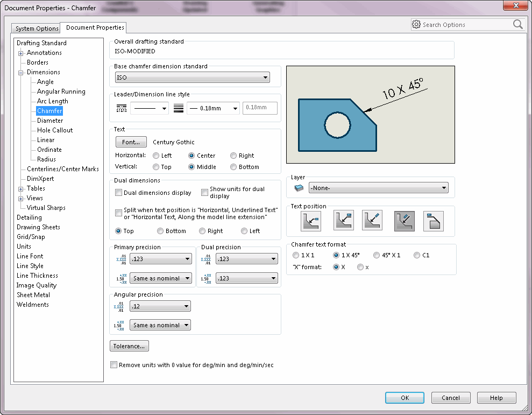Click the Font... button
The image size is (532, 415).
point(131,142)
